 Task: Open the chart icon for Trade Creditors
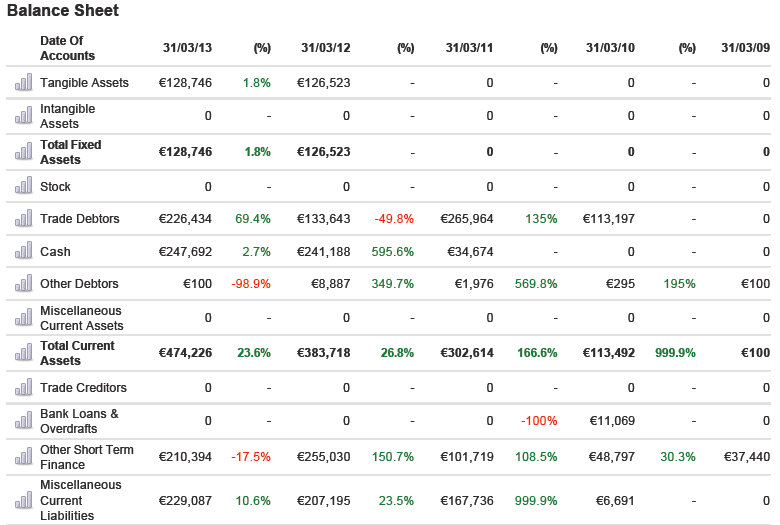(23, 388)
